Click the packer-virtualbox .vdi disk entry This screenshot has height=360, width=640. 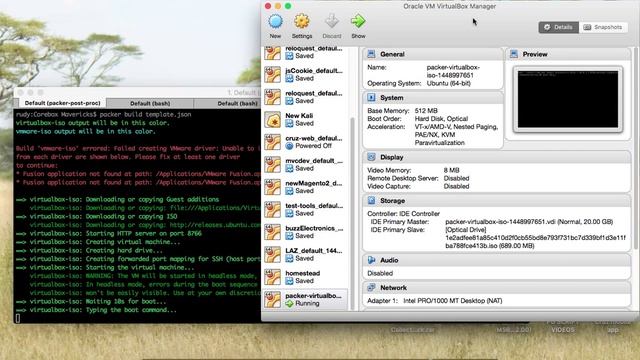529,222
